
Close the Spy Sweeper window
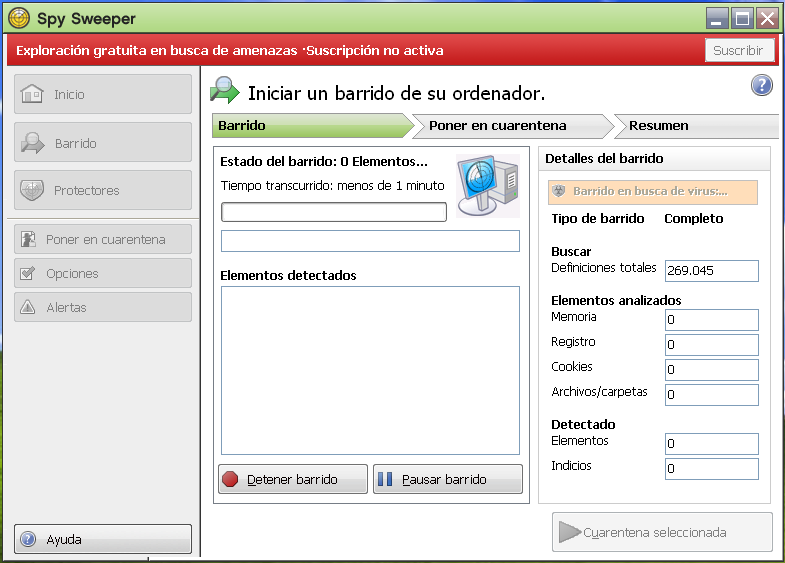pos(767,18)
